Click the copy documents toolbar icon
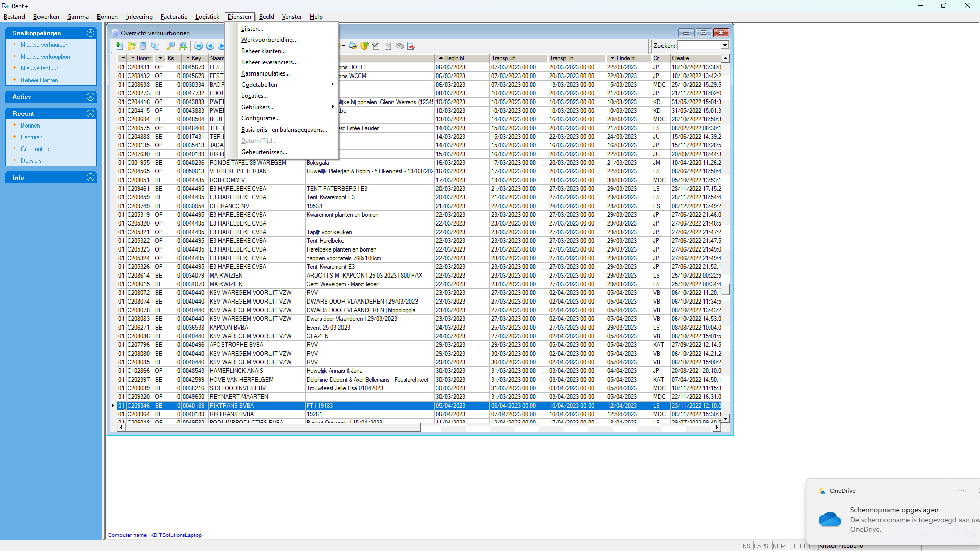 pyautogui.click(x=155, y=46)
